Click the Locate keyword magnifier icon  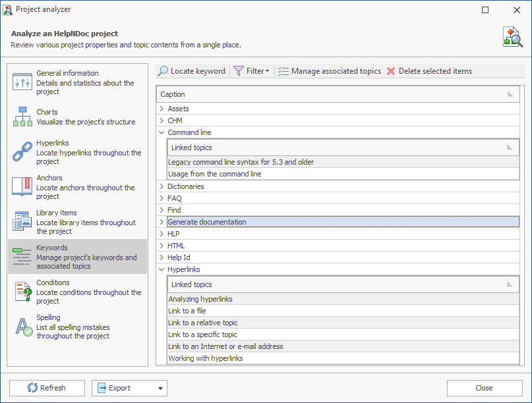tap(163, 71)
